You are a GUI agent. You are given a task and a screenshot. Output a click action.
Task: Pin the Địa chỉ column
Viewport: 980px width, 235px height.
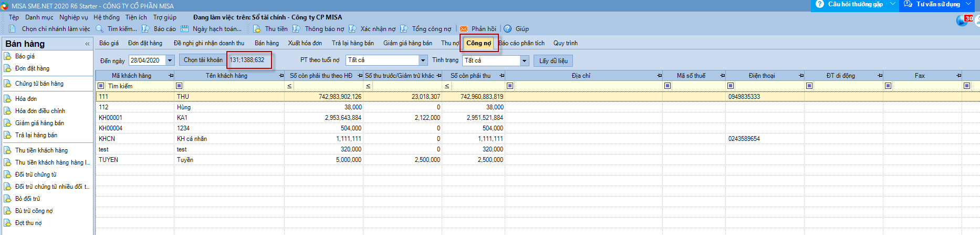[x=660, y=76]
